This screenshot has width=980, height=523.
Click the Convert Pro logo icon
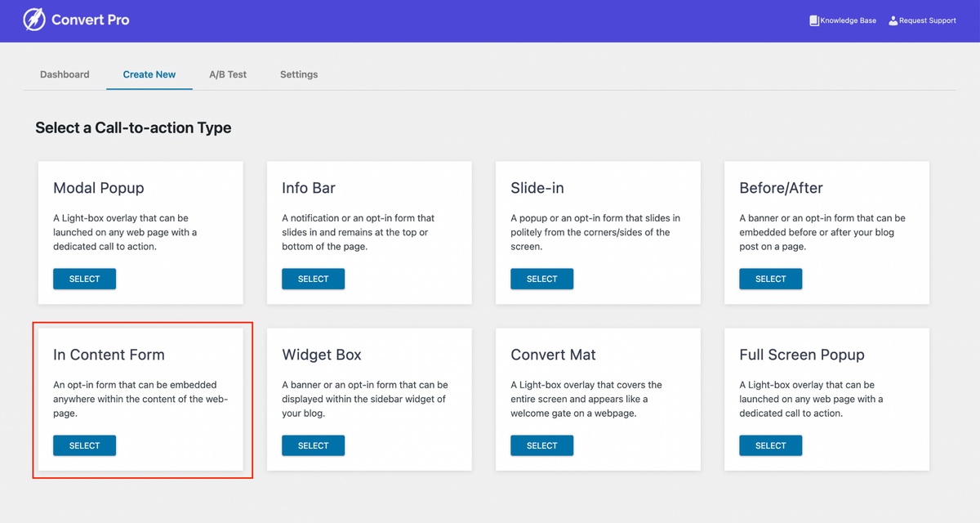coord(33,20)
